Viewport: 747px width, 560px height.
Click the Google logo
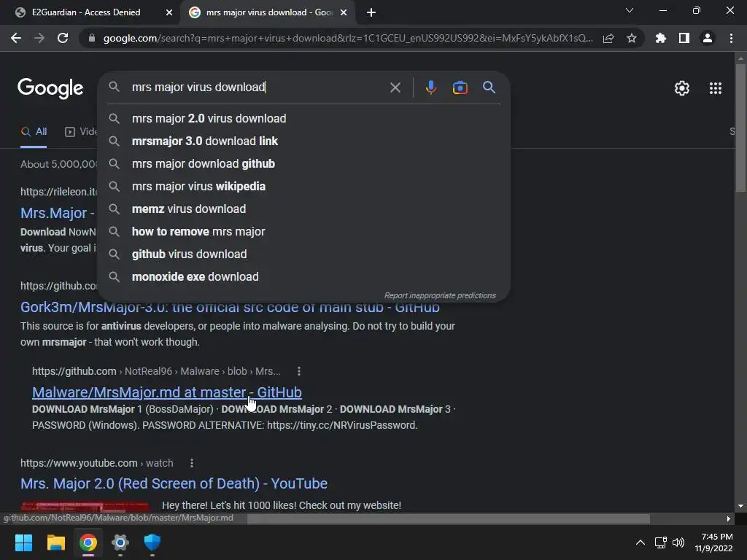[x=50, y=88]
